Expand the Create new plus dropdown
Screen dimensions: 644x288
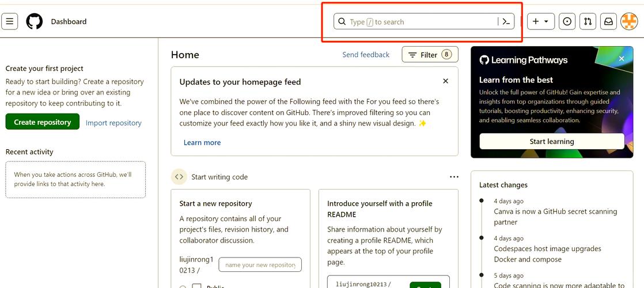click(x=540, y=22)
